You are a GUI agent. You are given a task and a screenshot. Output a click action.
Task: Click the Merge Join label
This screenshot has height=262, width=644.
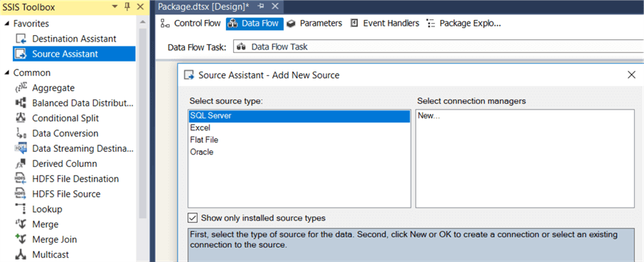click(x=54, y=240)
